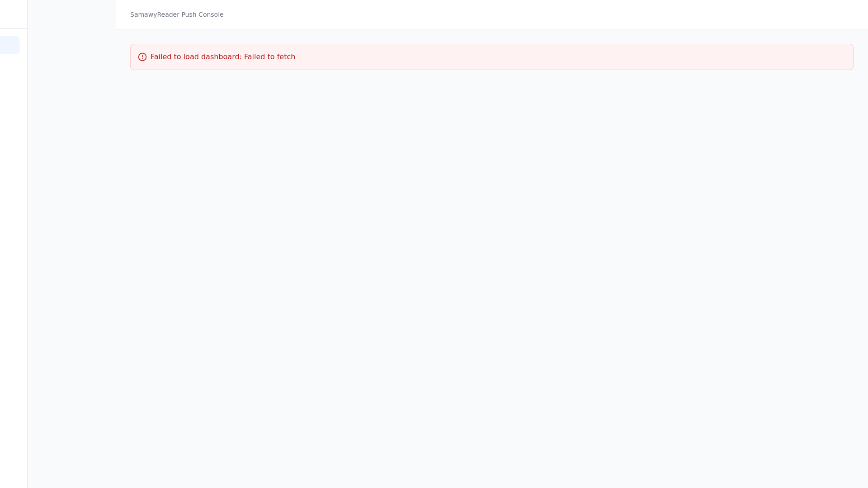Click the 'Failed to load dashboard' error message
Screen dimensions: 868x488
pyautogui.click(x=223, y=57)
